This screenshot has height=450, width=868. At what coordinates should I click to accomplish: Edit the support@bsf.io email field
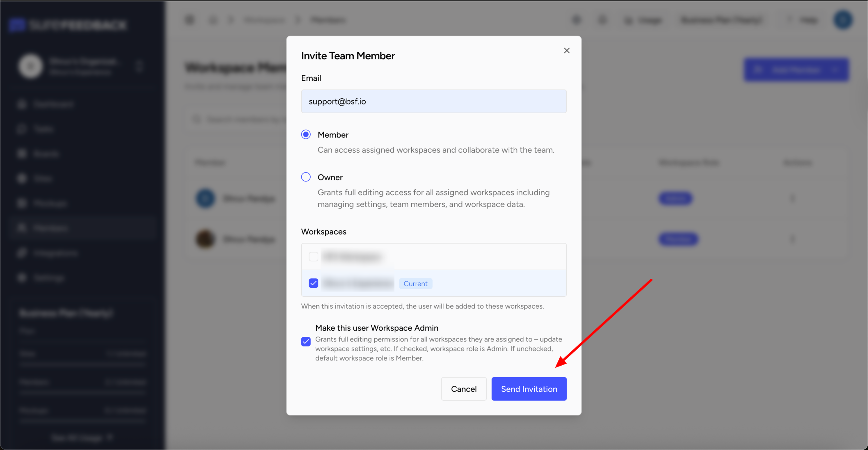click(x=433, y=101)
